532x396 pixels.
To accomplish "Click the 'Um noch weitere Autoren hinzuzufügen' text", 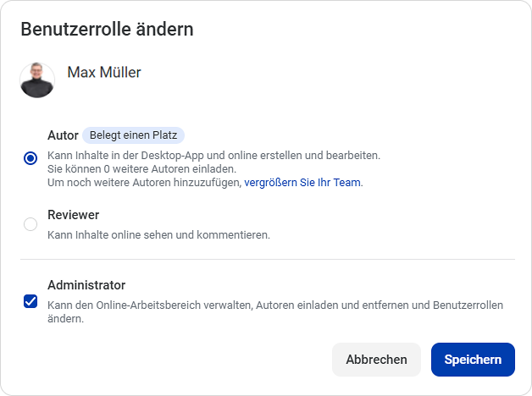I will click(145, 183).
